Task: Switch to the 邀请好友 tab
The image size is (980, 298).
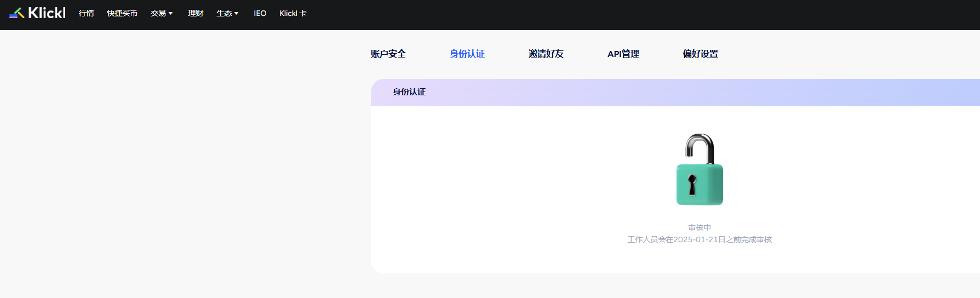Action: [546, 54]
